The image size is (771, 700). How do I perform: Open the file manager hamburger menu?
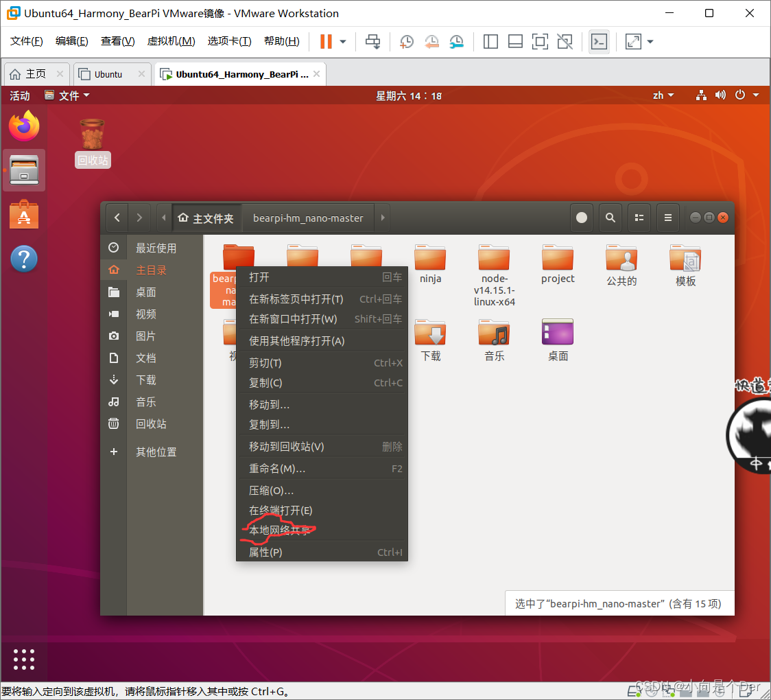(667, 217)
